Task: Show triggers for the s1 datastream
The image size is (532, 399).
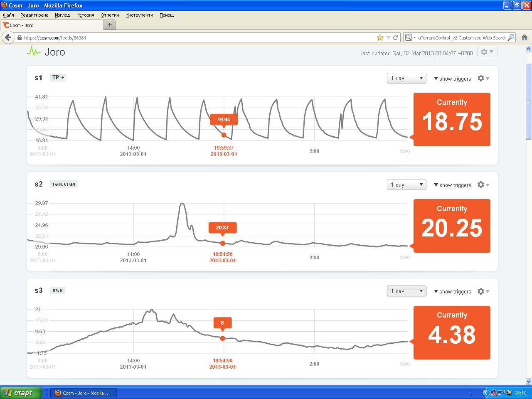Action: point(452,79)
